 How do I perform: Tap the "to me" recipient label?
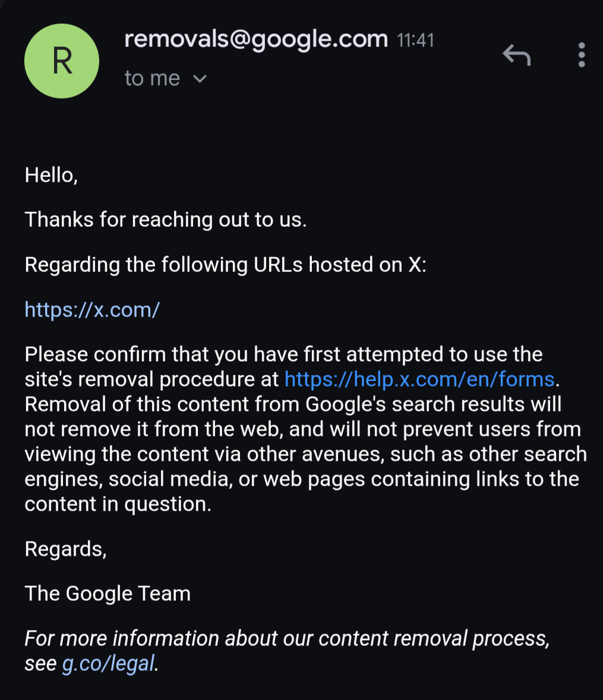tap(152, 78)
